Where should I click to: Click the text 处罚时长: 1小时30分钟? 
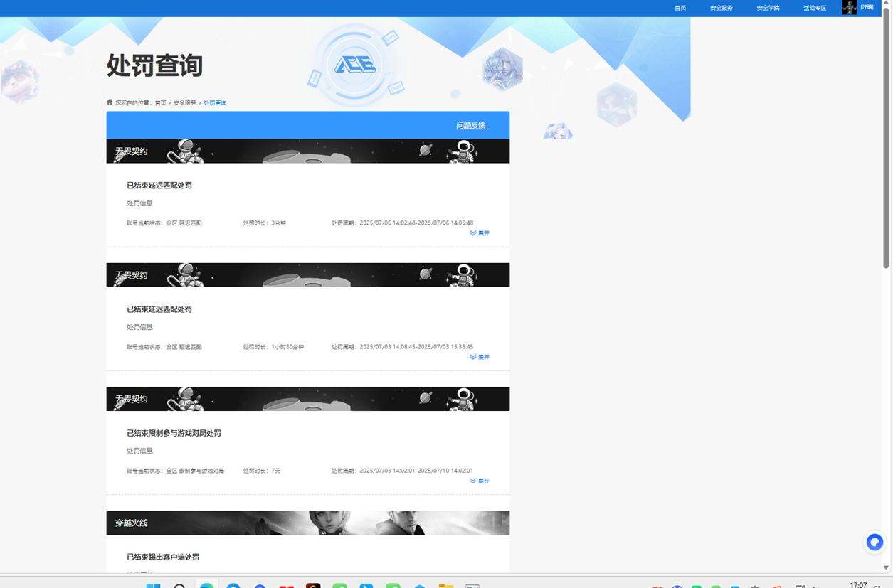pyautogui.click(x=273, y=347)
